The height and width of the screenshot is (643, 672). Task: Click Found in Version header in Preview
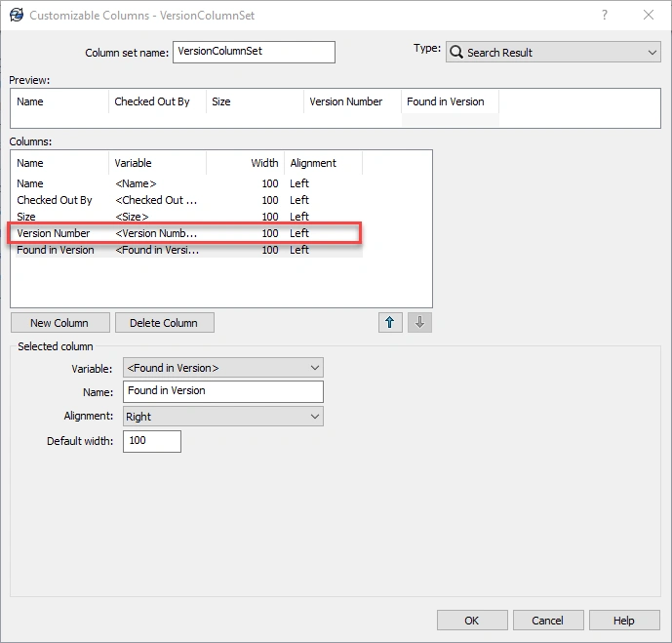coord(450,101)
